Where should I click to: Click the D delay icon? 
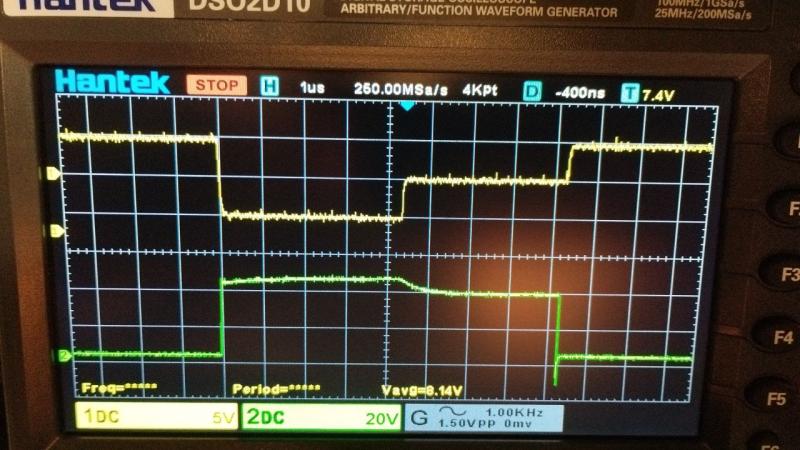pyautogui.click(x=532, y=91)
